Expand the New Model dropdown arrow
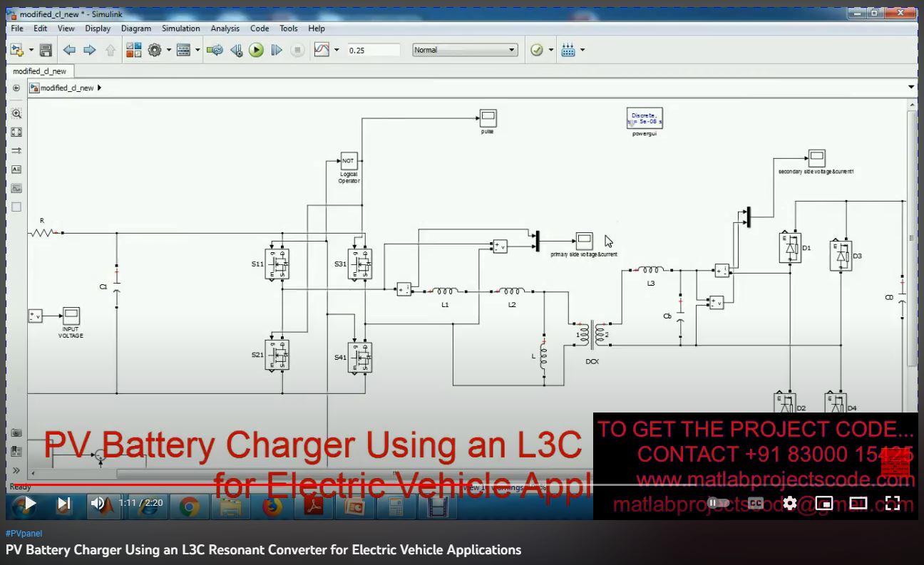This screenshot has width=924, height=565. (x=31, y=50)
